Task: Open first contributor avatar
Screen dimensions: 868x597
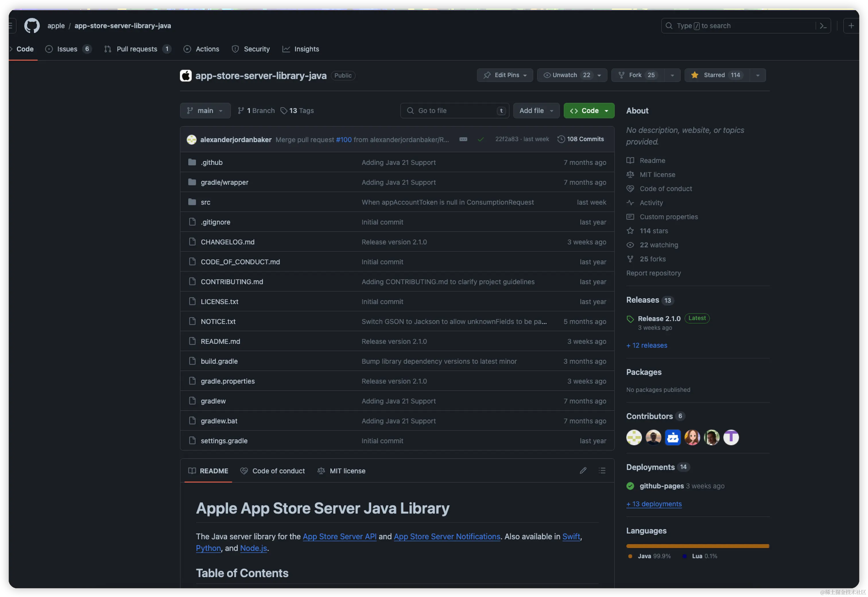Action: pyautogui.click(x=634, y=437)
